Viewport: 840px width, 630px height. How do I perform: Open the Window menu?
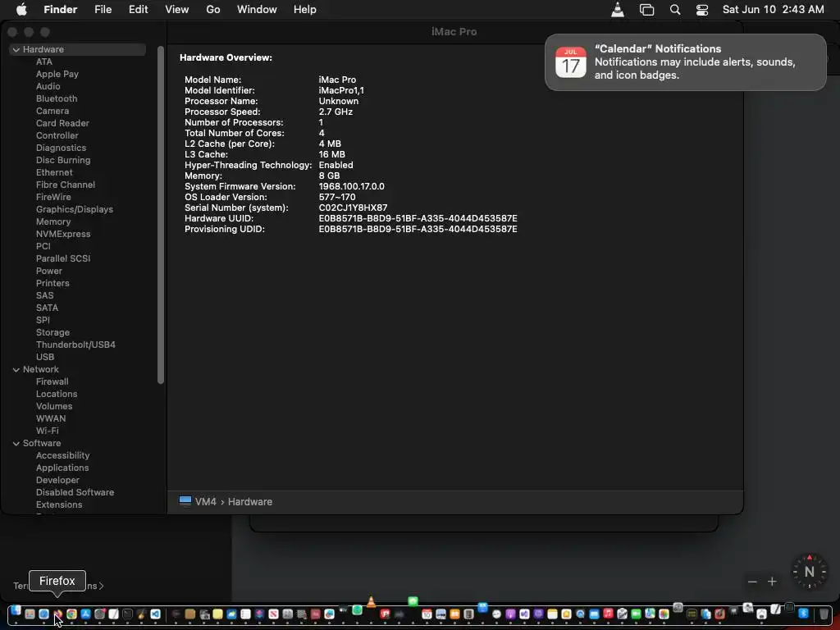(x=257, y=9)
